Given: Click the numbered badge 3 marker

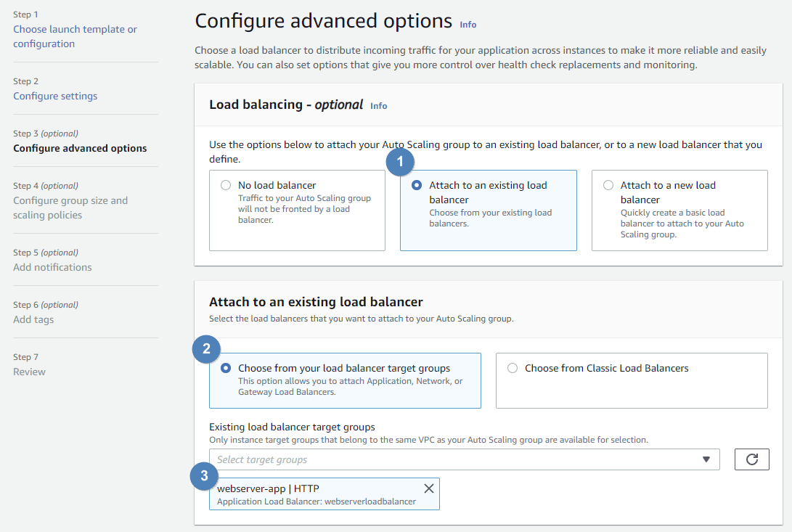Looking at the screenshot, I should coord(205,476).
